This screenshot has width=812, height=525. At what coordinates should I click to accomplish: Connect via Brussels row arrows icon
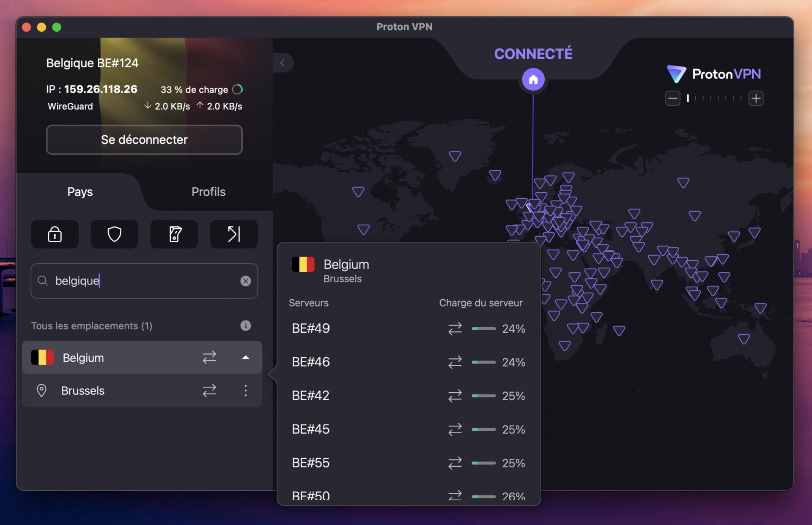209,391
